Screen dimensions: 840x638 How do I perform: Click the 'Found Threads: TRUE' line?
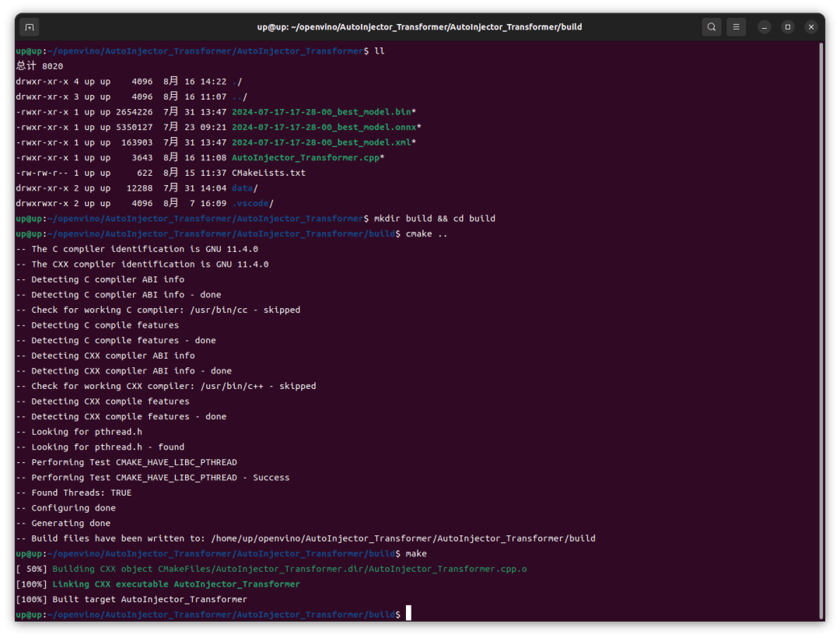coord(73,493)
